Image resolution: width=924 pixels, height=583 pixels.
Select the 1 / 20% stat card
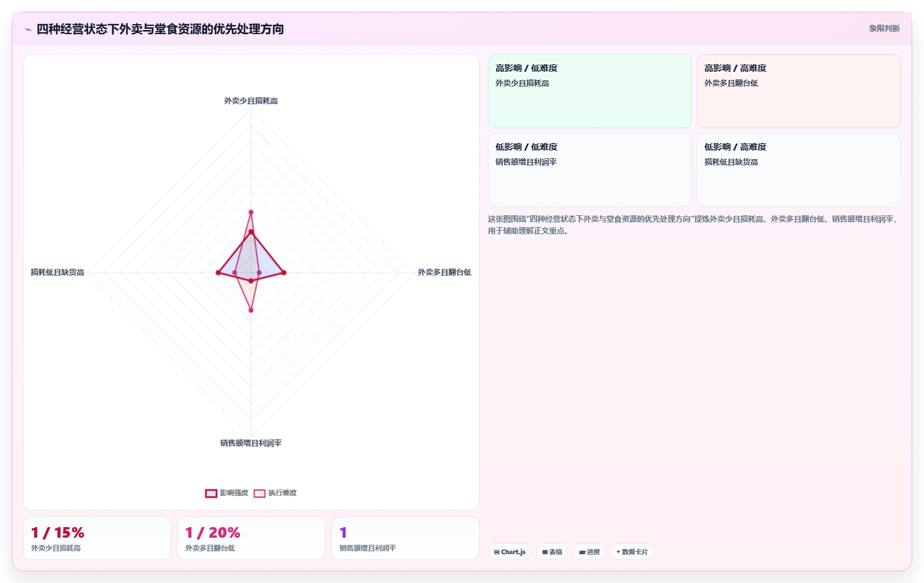(251, 538)
